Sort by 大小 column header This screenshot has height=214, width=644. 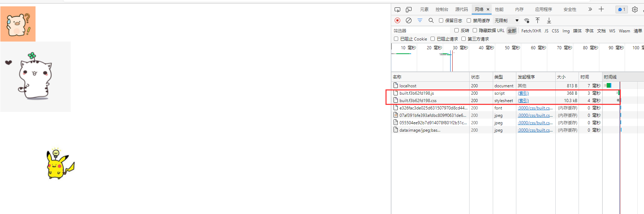click(567, 77)
